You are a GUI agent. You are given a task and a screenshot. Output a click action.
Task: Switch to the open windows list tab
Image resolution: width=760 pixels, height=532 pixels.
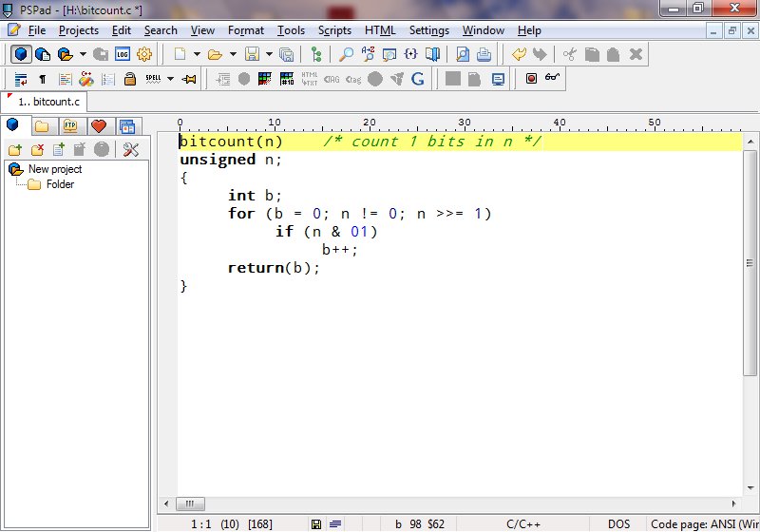[x=127, y=126]
